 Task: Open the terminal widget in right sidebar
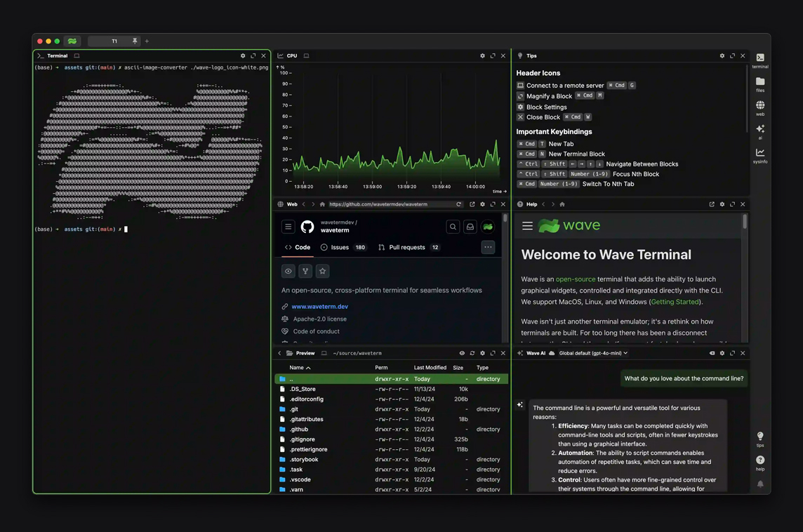pos(760,60)
